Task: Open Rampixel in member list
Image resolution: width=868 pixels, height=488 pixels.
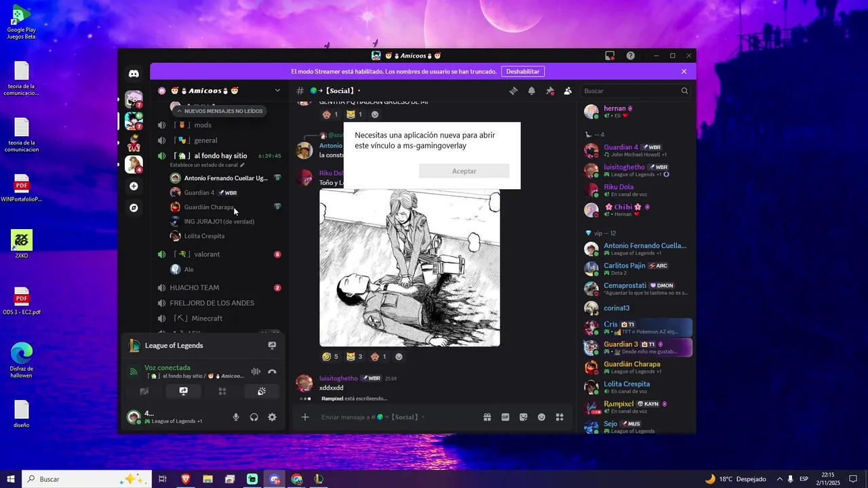Action: pos(637,407)
